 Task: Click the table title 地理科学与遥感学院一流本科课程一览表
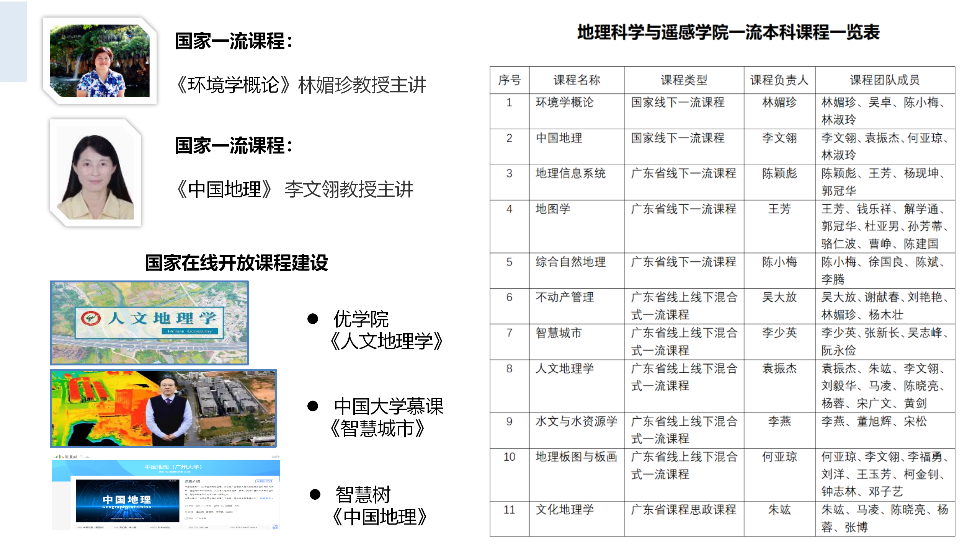point(728,32)
